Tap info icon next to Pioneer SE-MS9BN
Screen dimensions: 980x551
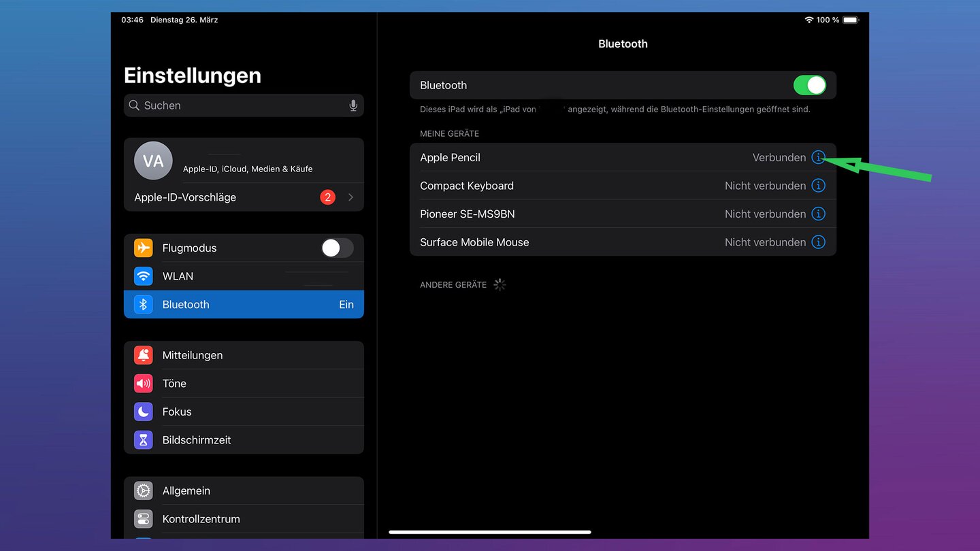click(x=819, y=214)
